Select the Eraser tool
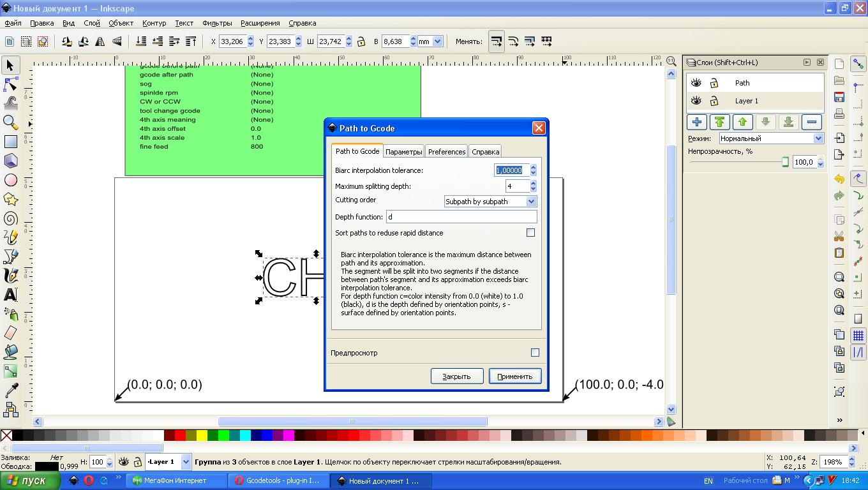Screen dimensions: 868x490 click(10, 333)
